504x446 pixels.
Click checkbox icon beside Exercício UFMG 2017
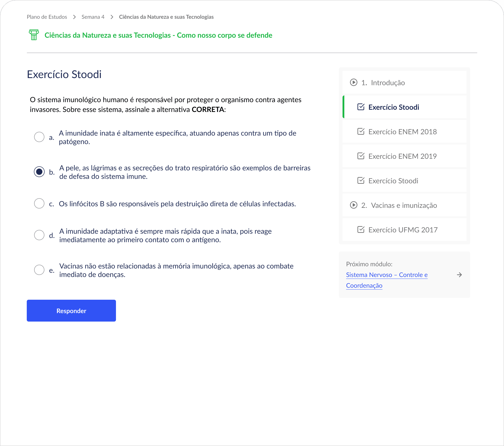pos(360,229)
